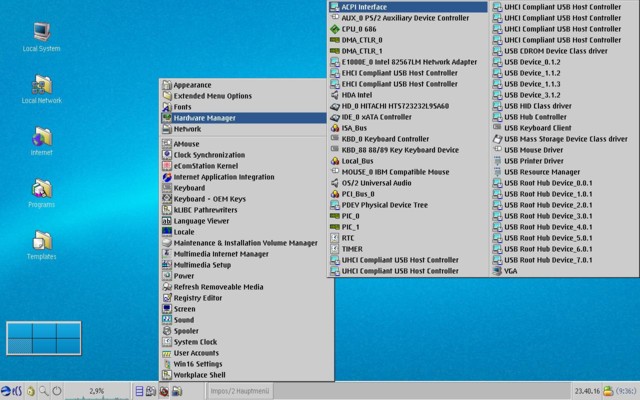The height and width of the screenshot is (400, 640).
Task: Click the power shutdown icon in taskbar
Action: (x=56, y=391)
